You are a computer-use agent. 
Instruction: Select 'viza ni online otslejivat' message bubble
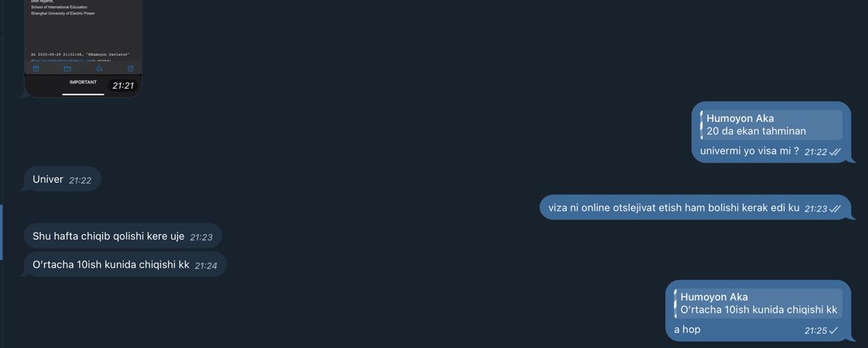click(695, 208)
